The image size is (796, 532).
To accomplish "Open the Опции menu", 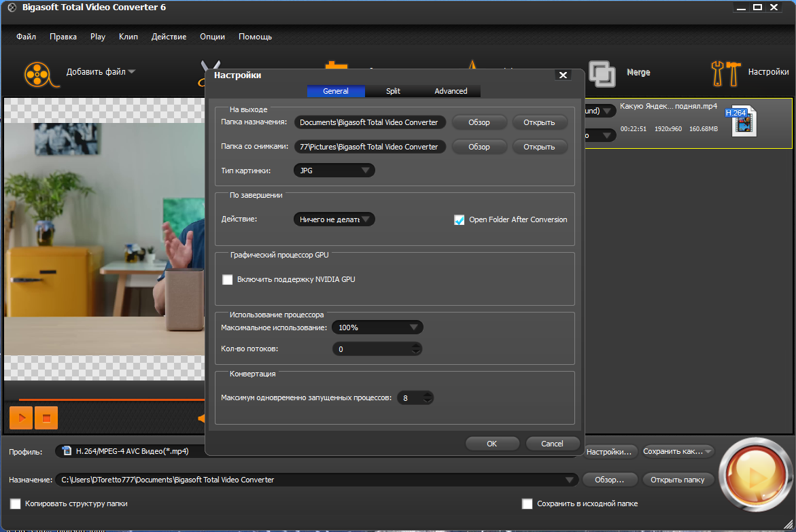I will 212,37.
